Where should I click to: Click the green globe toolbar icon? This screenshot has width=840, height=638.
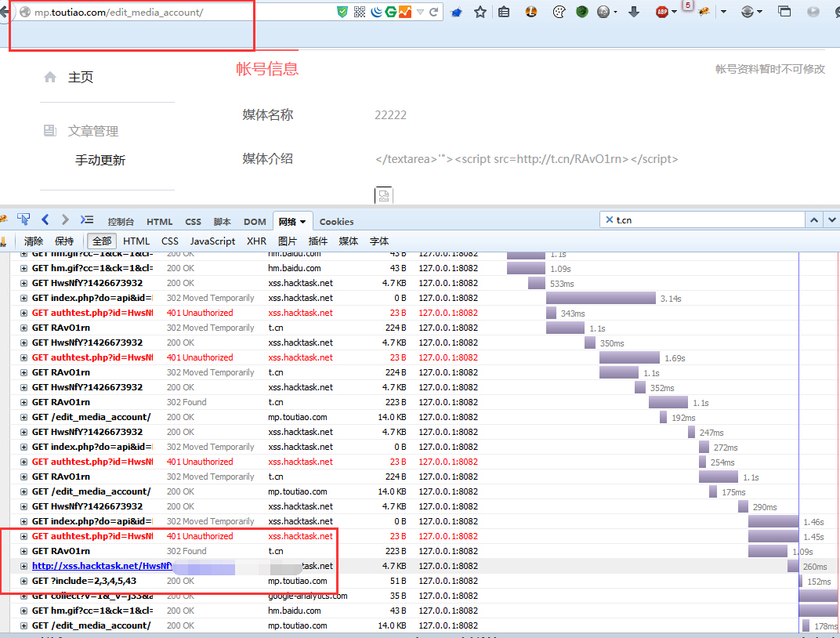[x=582, y=12]
